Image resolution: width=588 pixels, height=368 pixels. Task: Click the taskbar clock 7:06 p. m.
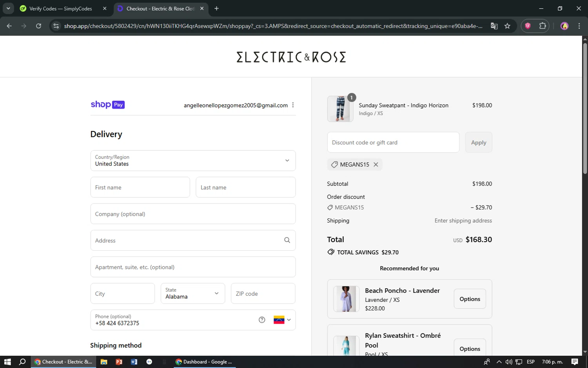552,362
